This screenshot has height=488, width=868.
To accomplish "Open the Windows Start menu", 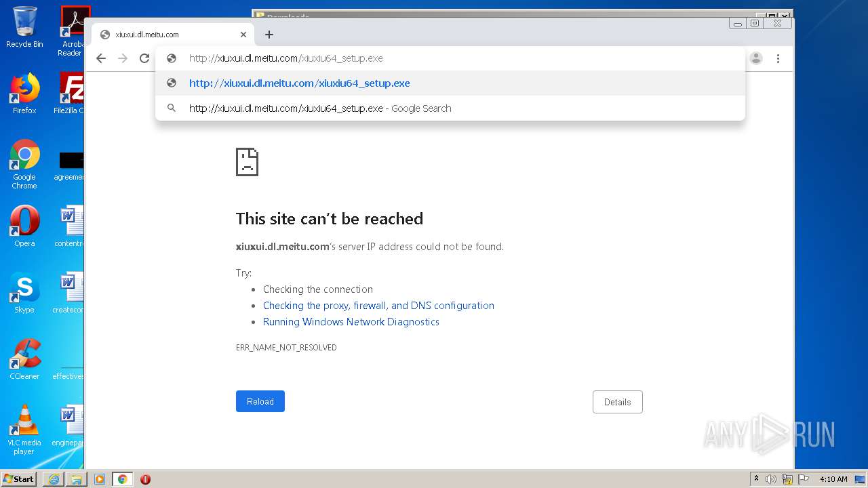I will pyautogui.click(x=19, y=479).
